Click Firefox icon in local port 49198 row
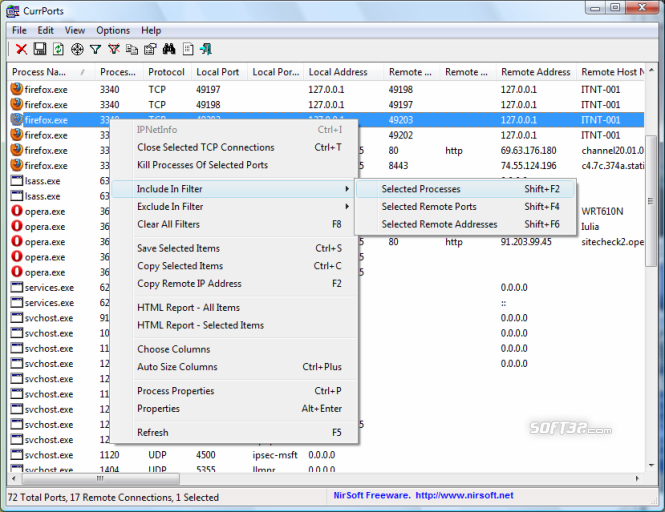The image size is (665, 512). [17, 104]
